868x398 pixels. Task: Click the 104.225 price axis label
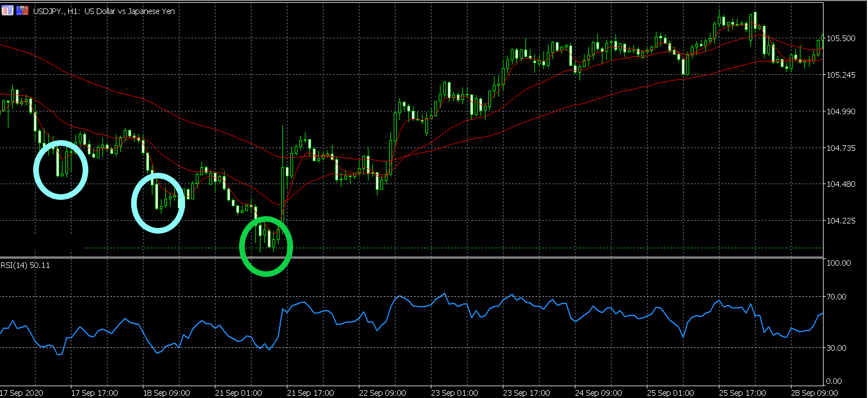[x=842, y=221]
